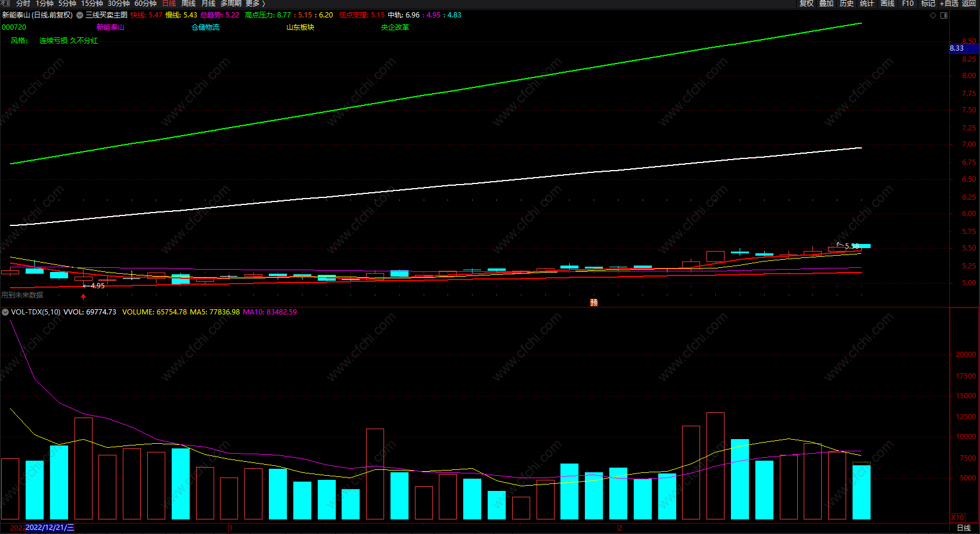
Task: Expand the 更多 periods menu
Action: click(x=255, y=3)
